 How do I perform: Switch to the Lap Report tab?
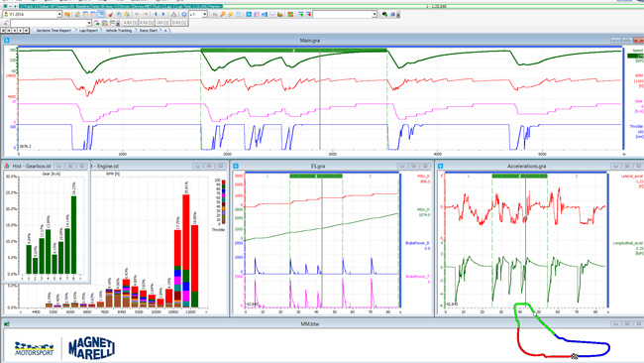[x=88, y=31]
